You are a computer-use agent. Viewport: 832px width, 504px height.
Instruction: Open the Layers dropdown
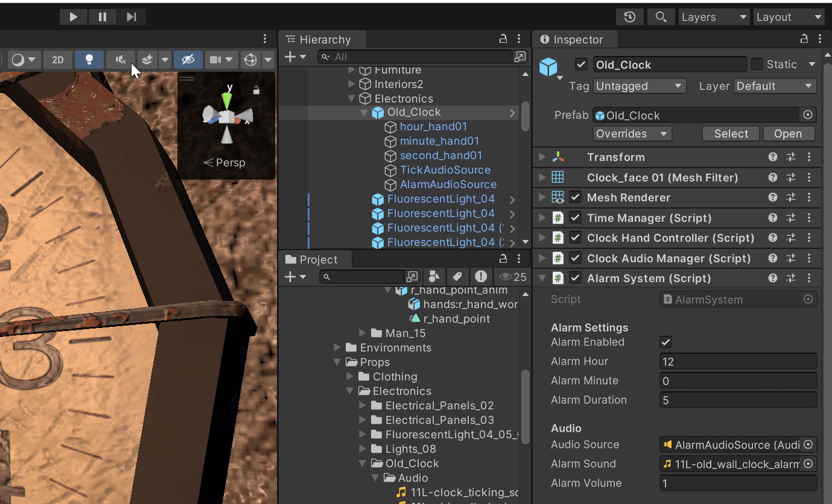point(714,17)
